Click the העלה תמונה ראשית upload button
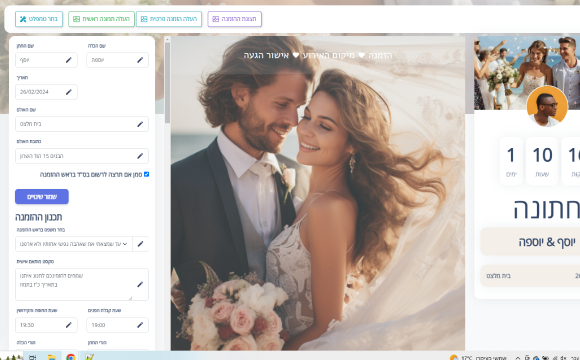 [101, 19]
